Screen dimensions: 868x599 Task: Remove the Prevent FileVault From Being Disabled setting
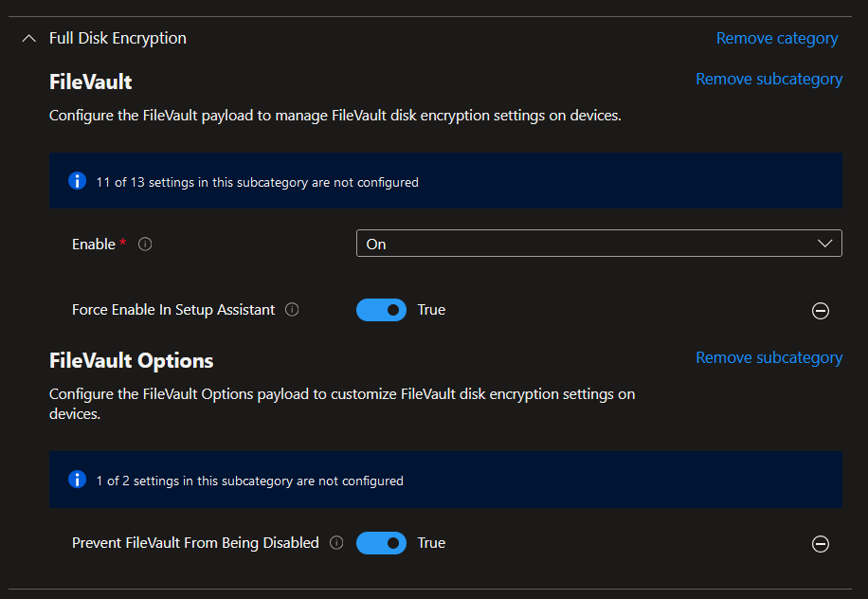pyautogui.click(x=821, y=544)
